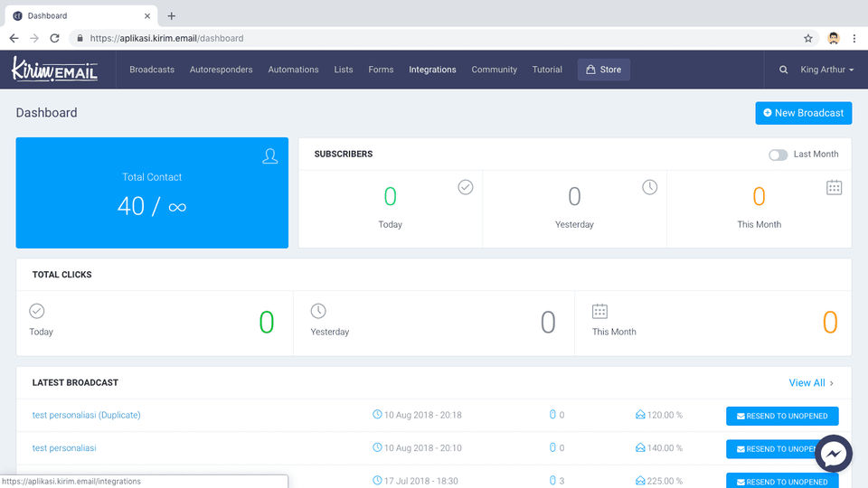This screenshot has height=488, width=868.
Task: Click the calendar icon in Subscribers This Month
Action: click(835, 188)
